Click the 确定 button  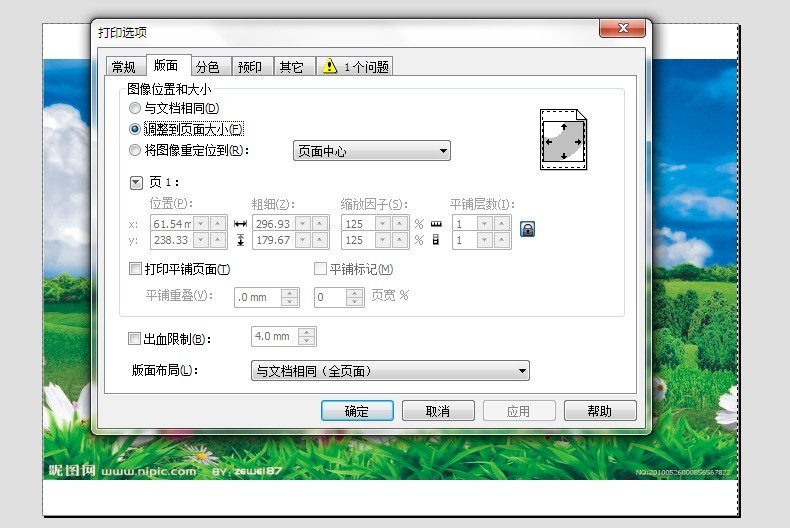pyautogui.click(x=357, y=411)
